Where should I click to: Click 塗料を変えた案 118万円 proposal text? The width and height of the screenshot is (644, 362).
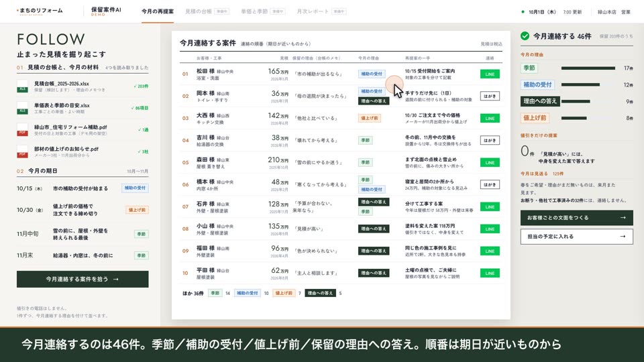point(429,226)
